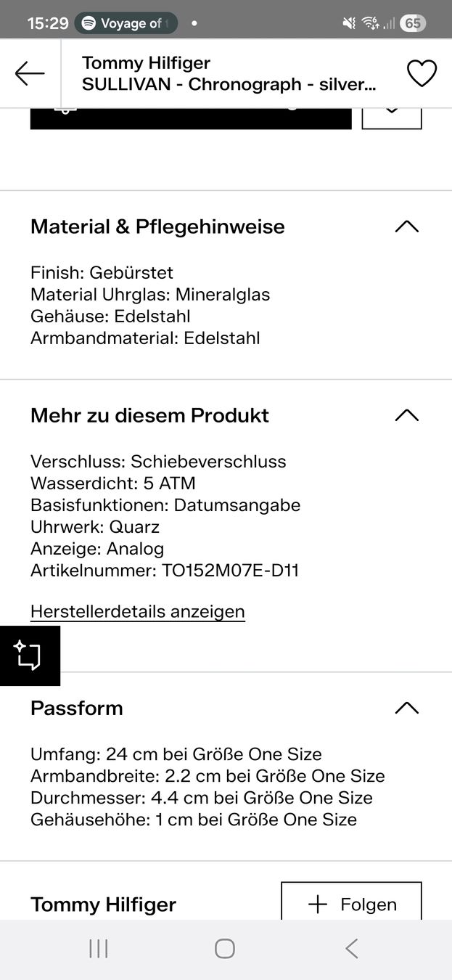Screen dimensions: 452x980
Task: Tap the battery indicator showing 65
Action: tap(412, 23)
